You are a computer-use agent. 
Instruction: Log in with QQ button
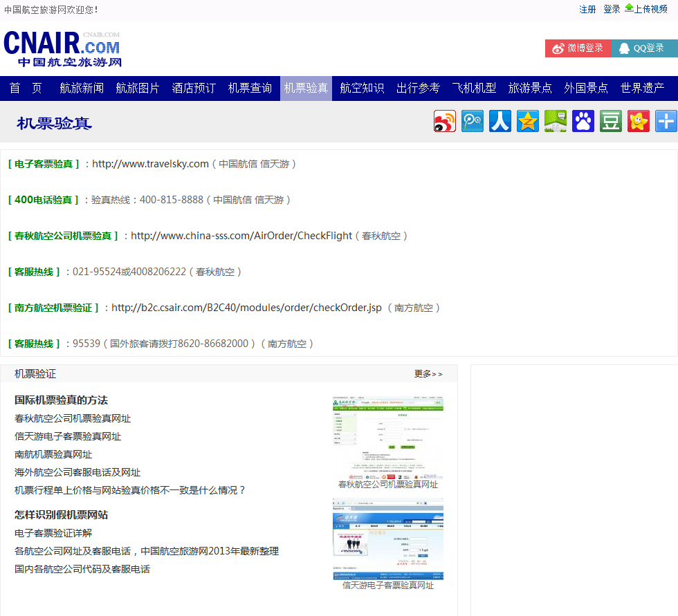pyautogui.click(x=645, y=48)
